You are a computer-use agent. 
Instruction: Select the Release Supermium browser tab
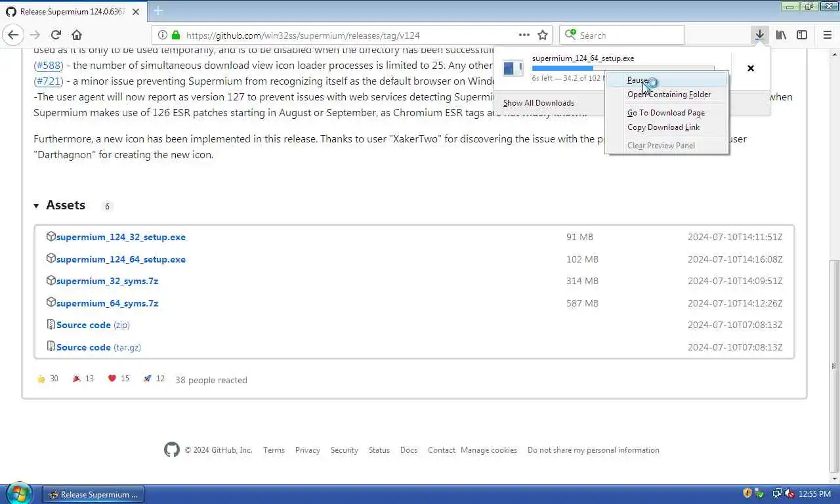click(x=73, y=12)
